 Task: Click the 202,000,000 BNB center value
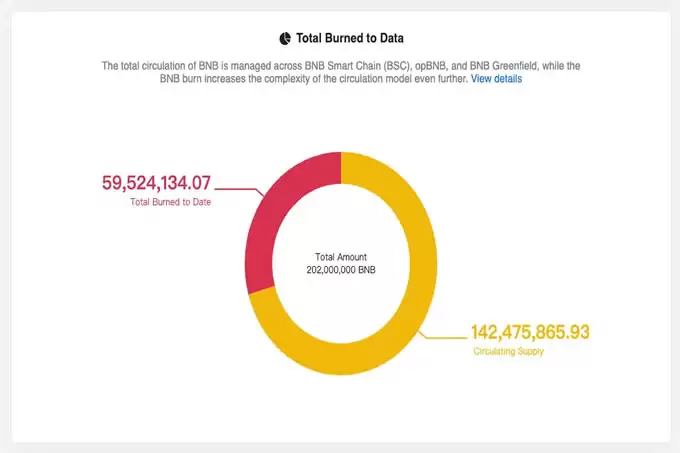tap(340, 270)
